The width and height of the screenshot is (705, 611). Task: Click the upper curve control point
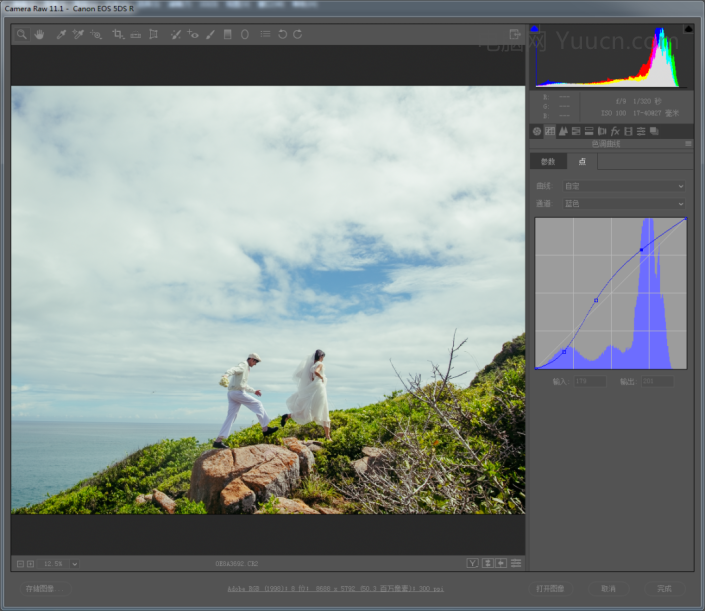point(641,249)
